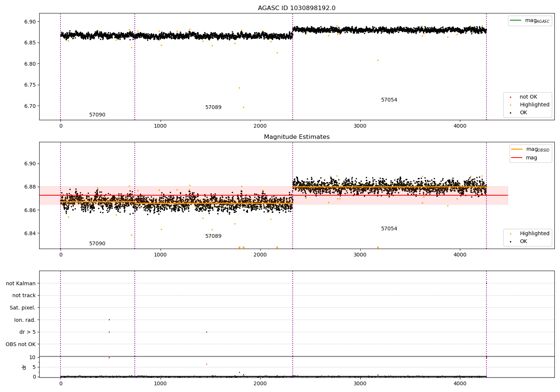This screenshot has width=560, height=392.
Task: Click the 6.86 y-axis tick label
Action: (x=29, y=211)
